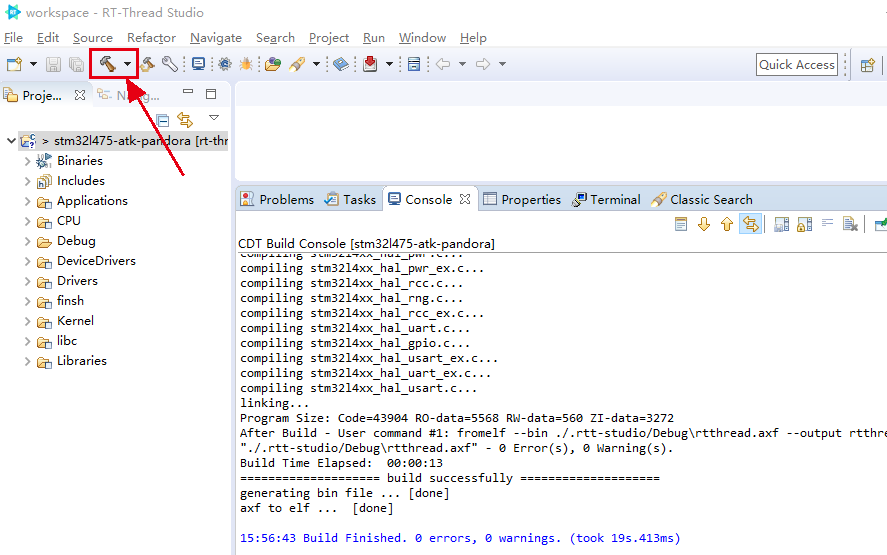The width and height of the screenshot is (887, 555).
Task: Switch to the Terminal tab
Action: (x=606, y=200)
